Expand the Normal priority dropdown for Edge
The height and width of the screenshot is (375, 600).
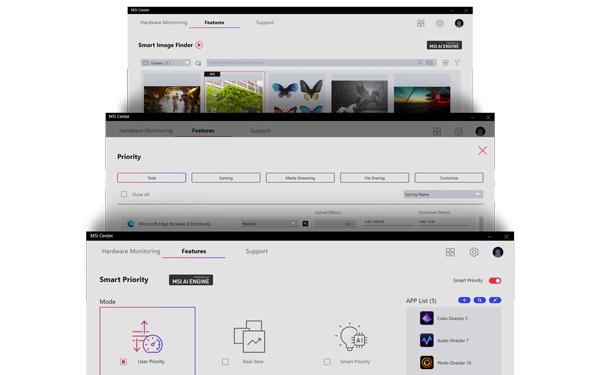coord(269,223)
